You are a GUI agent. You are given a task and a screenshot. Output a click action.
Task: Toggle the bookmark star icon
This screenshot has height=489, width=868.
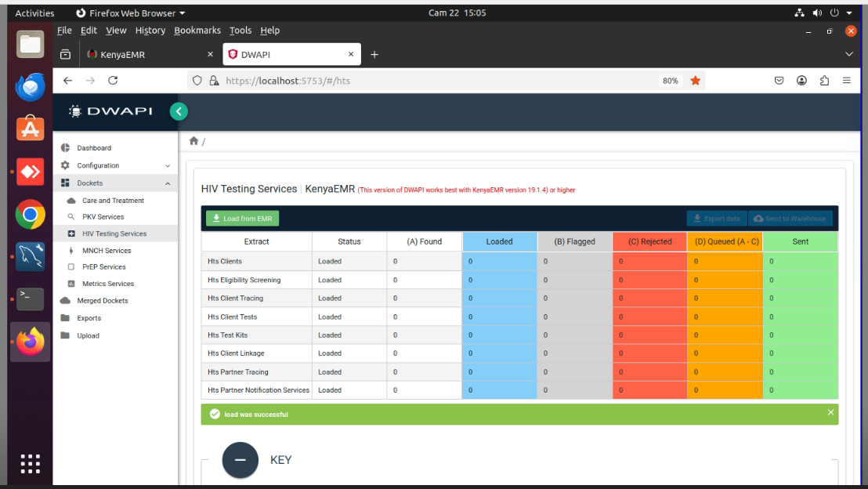[696, 81]
